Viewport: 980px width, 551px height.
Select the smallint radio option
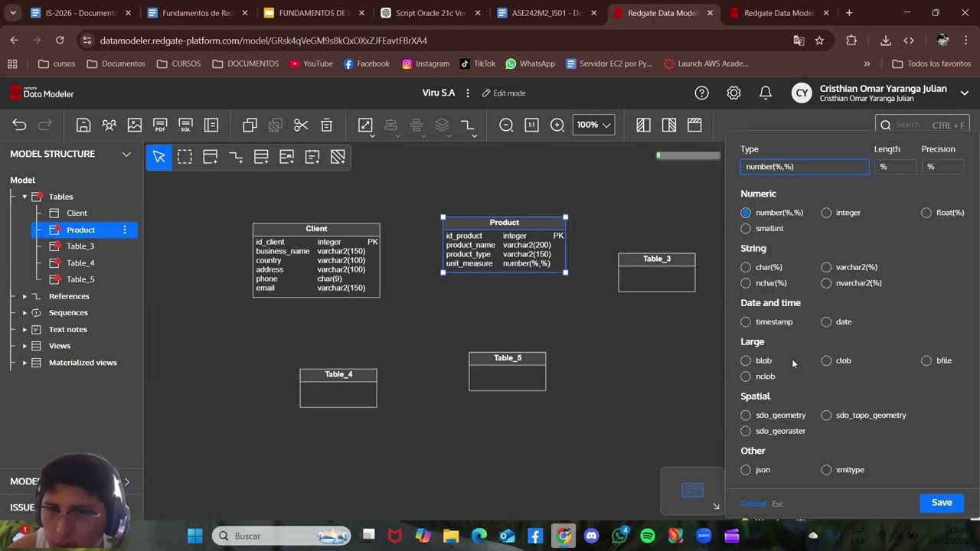point(746,228)
